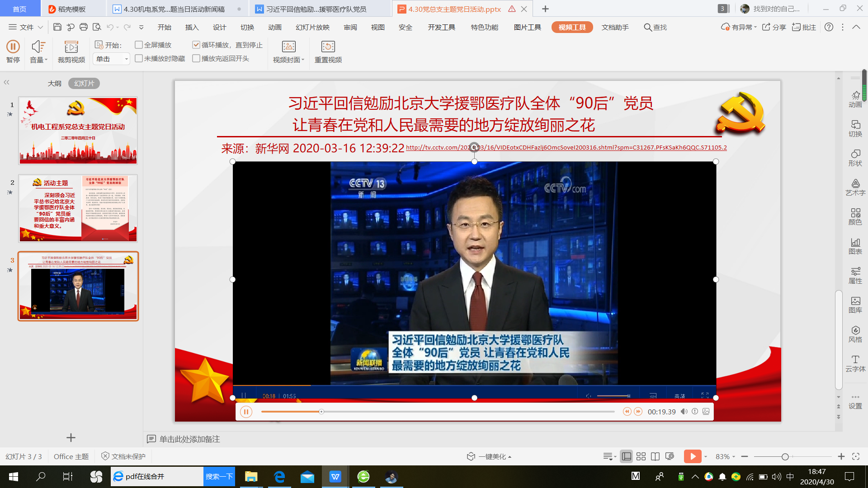Click the pause button on video control bar
This screenshot has height=488, width=868.
tap(246, 412)
